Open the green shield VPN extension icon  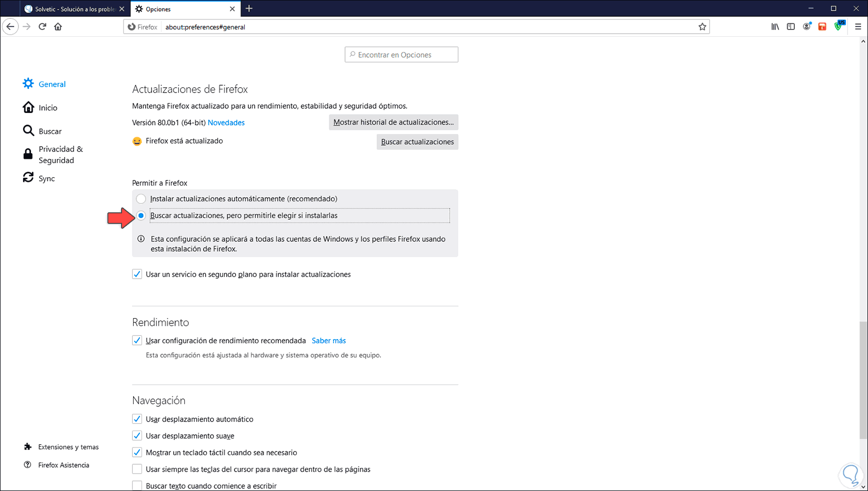pos(839,26)
